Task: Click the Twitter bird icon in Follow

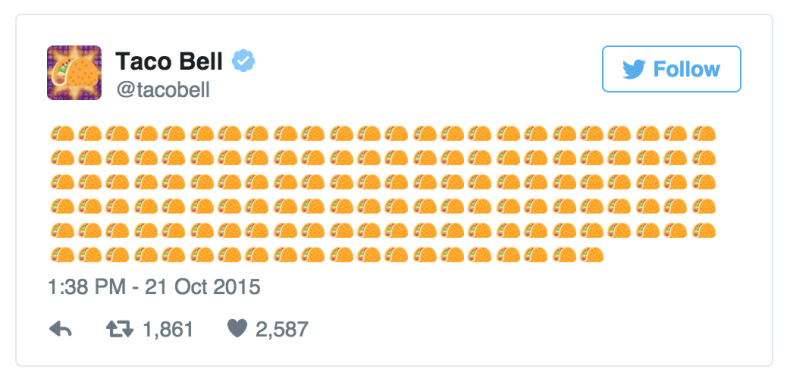Action: (633, 70)
